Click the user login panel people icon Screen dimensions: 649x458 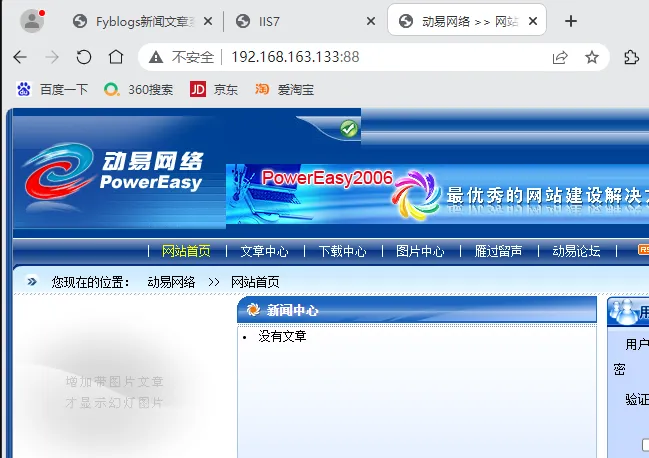(x=624, y=312)
